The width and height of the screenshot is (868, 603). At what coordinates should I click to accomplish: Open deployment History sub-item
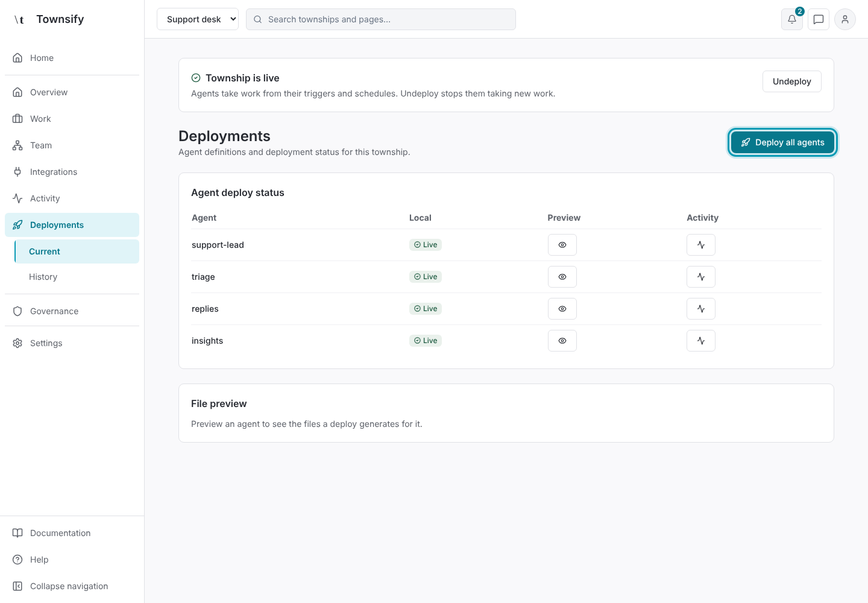77,277
